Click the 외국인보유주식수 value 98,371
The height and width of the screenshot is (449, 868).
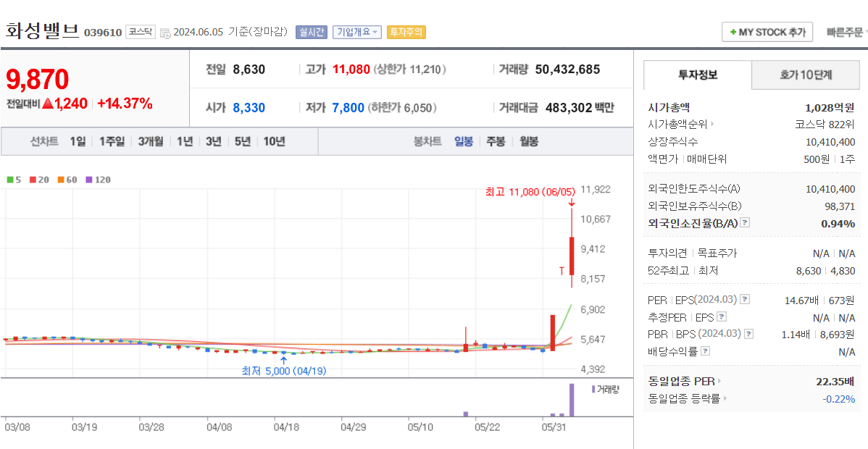pos(840,206)
